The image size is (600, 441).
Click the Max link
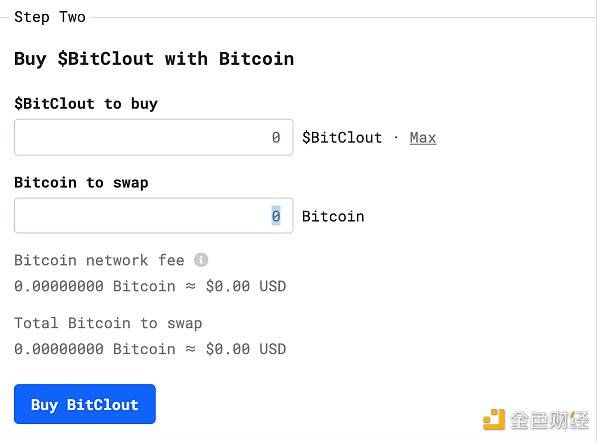click(x=422, y=138)
